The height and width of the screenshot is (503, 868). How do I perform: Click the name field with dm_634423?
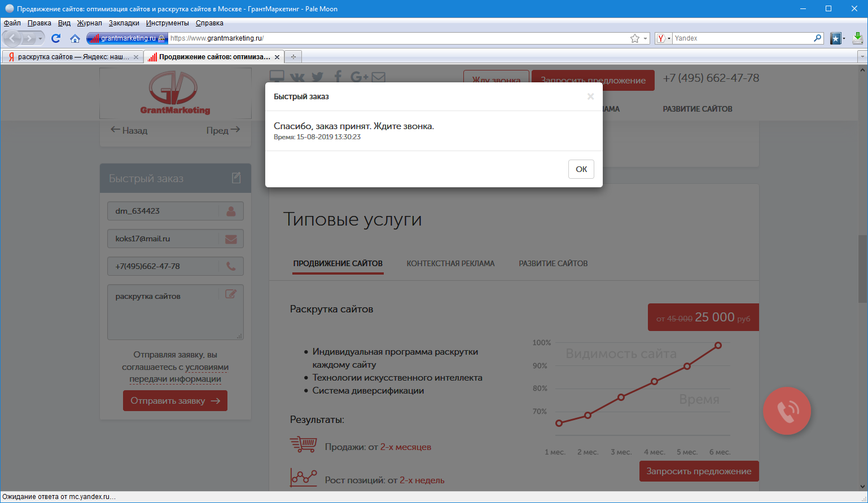click(x=176, y=211)
